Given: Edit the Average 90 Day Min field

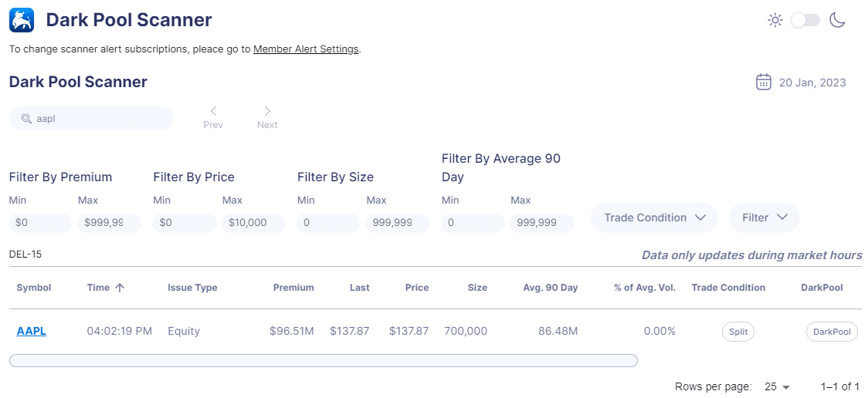Looking at the screenshot, I should 473,224.
